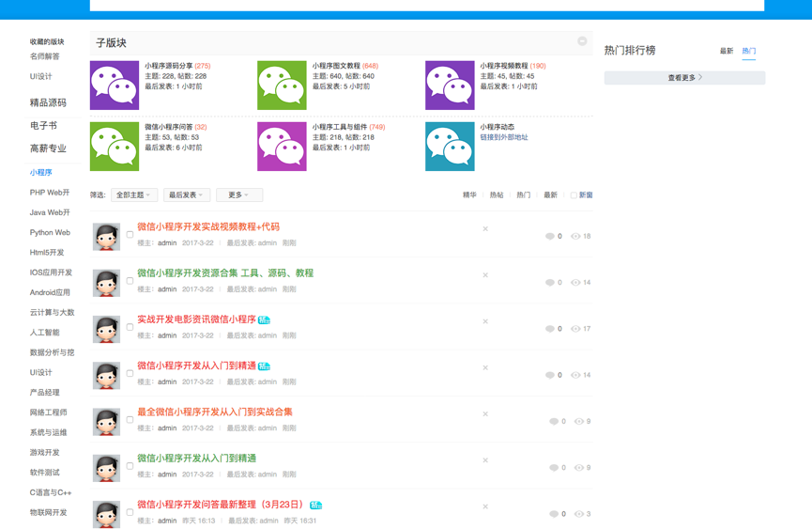This screenshot has height=529, width=812.
Task: Open 小程序源码分享 sub-forum title link
Action: click(168, 66)
